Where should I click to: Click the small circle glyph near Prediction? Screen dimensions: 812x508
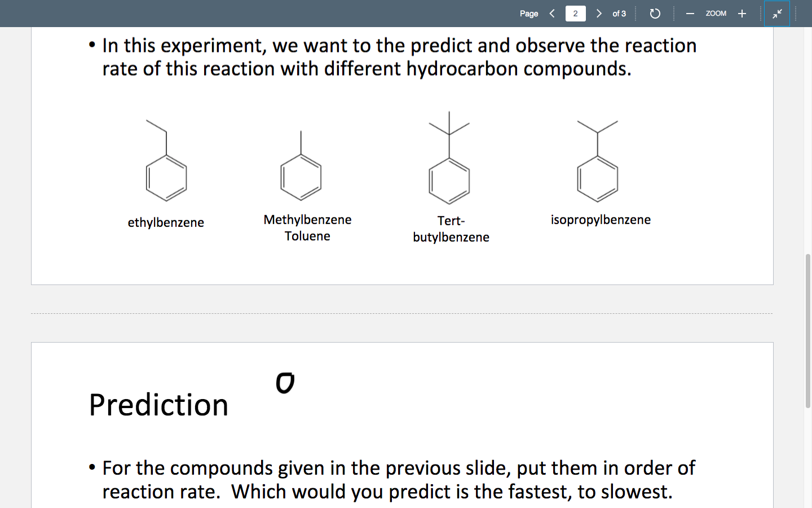tap(285, 382)
